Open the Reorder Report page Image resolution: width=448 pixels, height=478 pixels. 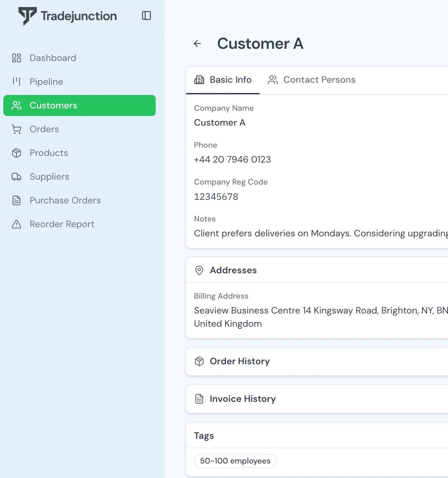pos(80,224)
